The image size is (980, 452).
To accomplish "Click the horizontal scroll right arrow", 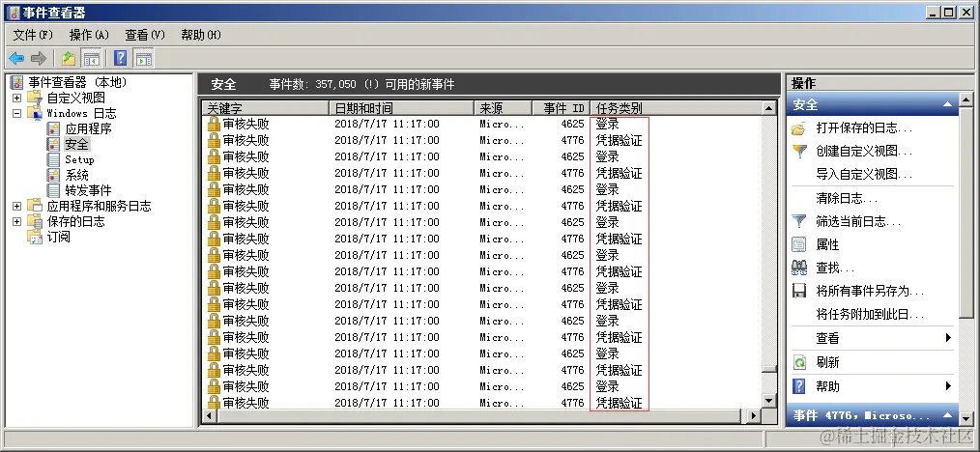I will click(754, 415).
